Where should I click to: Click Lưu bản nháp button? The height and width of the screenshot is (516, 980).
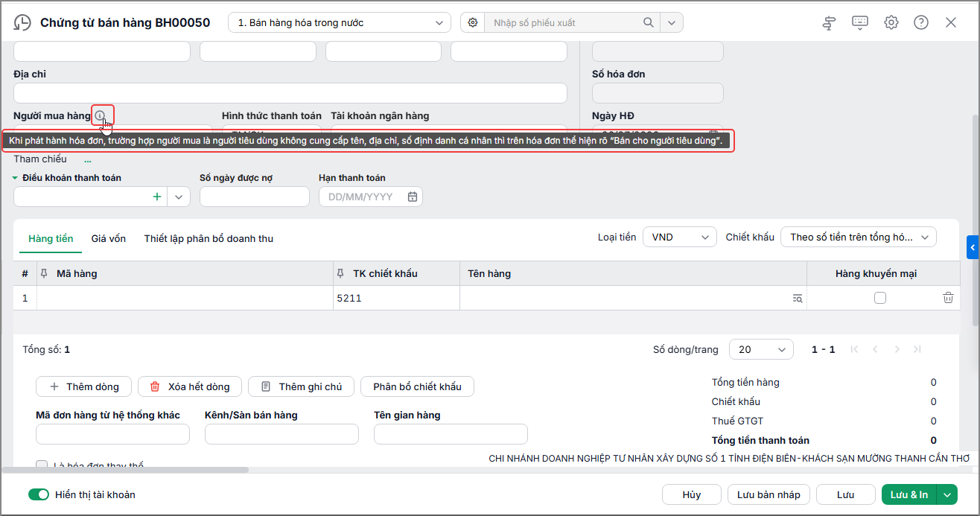(x=769, y=494)
